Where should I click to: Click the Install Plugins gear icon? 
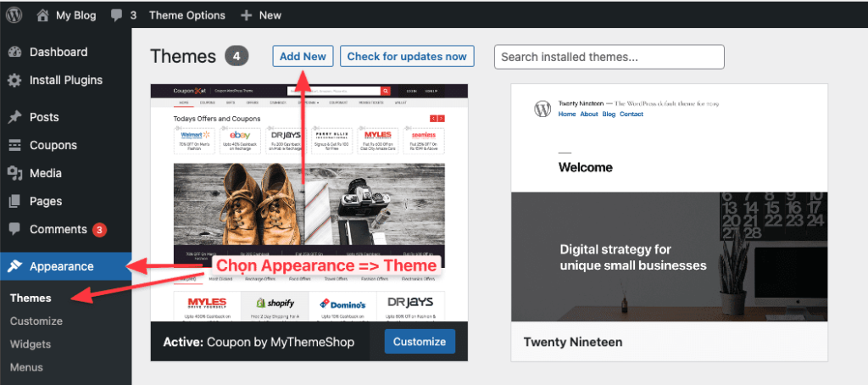click(14, 81)
